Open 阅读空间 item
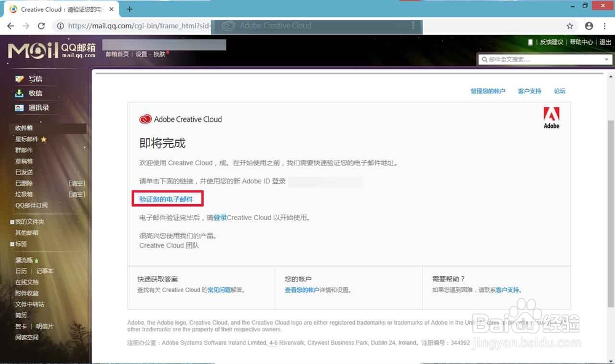This screenshot has width=615, height=364. (x=26, y=338)
